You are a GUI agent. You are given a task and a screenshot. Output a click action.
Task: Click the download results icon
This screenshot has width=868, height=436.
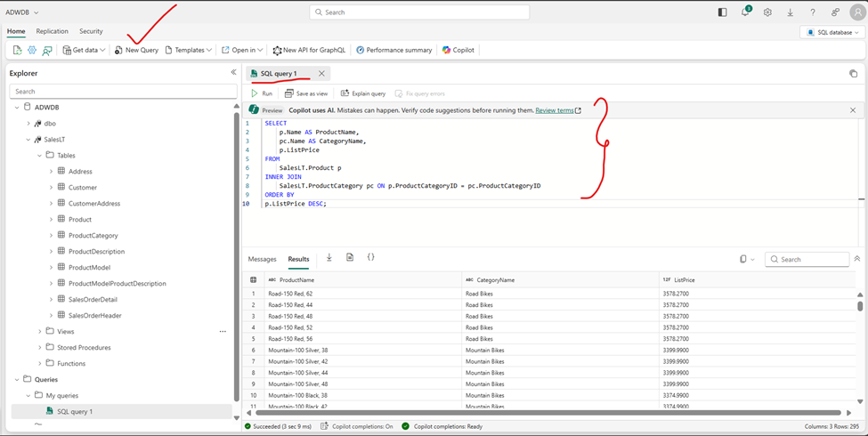click(x=329, y=258)
